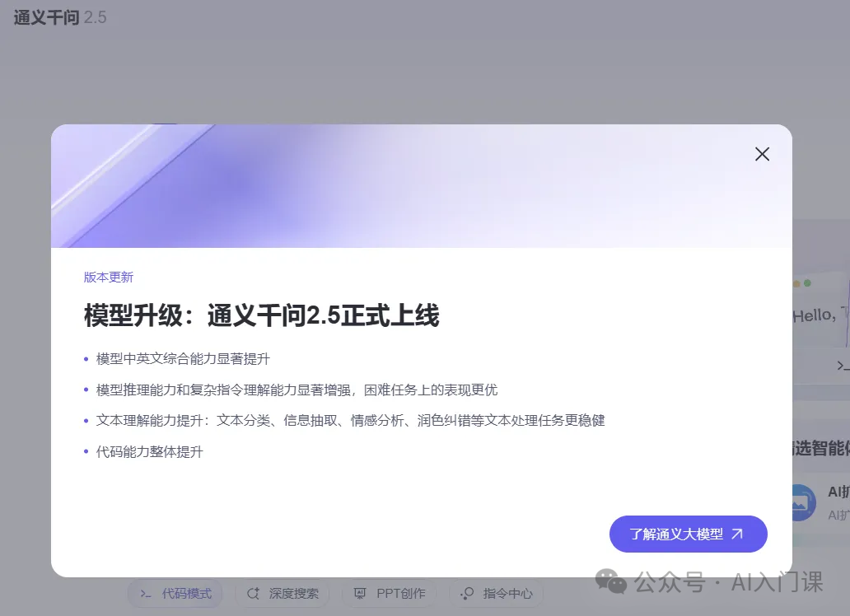Select 代码模式 chip behind the dialog
Screen dimensions: 850x616
point(175,594)
